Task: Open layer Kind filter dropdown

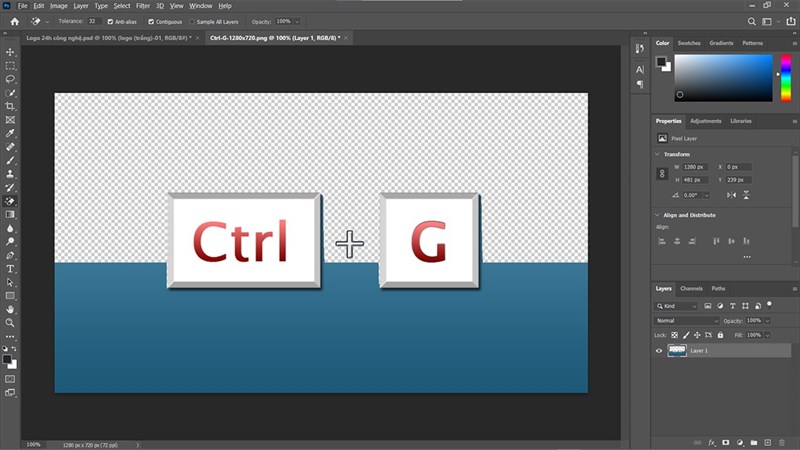Action: [x=676, y=306]
